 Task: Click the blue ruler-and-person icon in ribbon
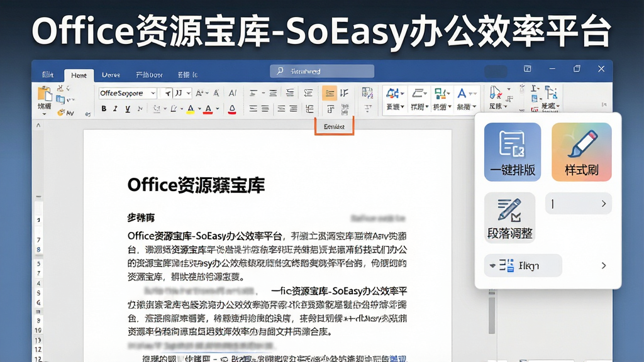click(x=551, y=92)
